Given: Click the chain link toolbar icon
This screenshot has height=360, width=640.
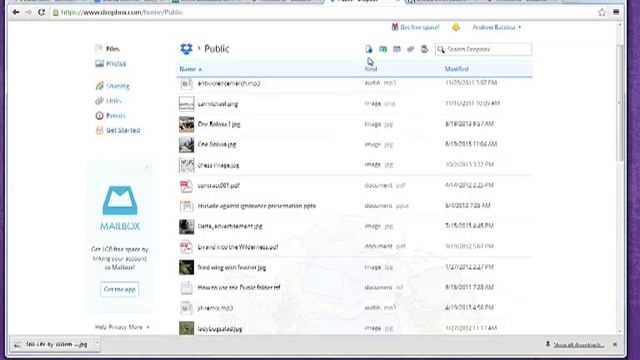Looking at the screenshot, I should click(x=411, y=49).
